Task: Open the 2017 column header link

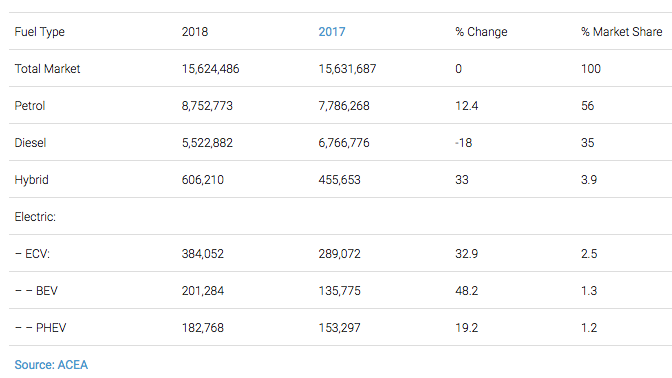Action: tap(332, 32)
